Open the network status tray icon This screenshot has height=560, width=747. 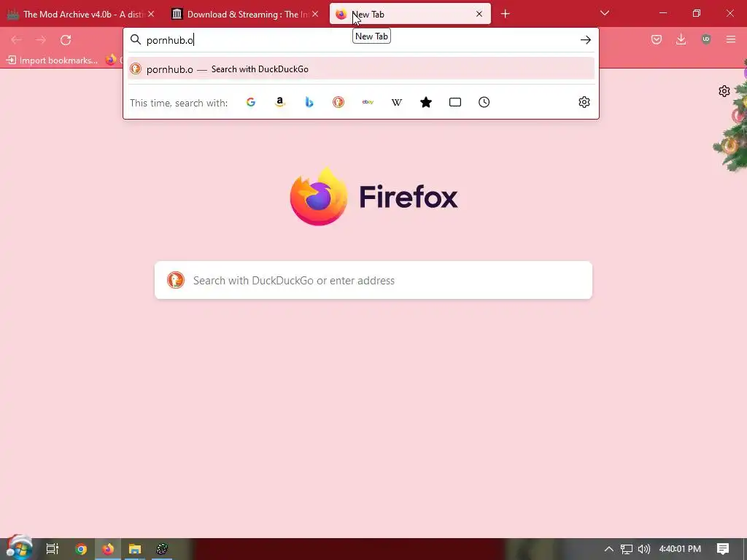point(626,549)
